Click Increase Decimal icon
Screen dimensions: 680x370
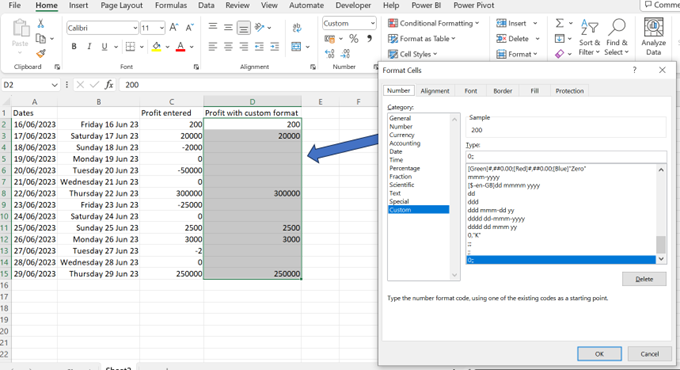pos(330,54)
